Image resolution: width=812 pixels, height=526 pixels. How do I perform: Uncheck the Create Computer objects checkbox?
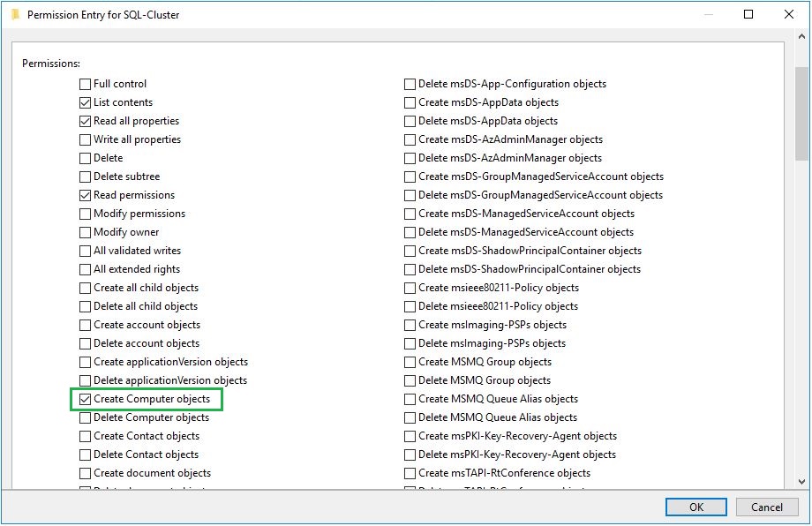86,400
